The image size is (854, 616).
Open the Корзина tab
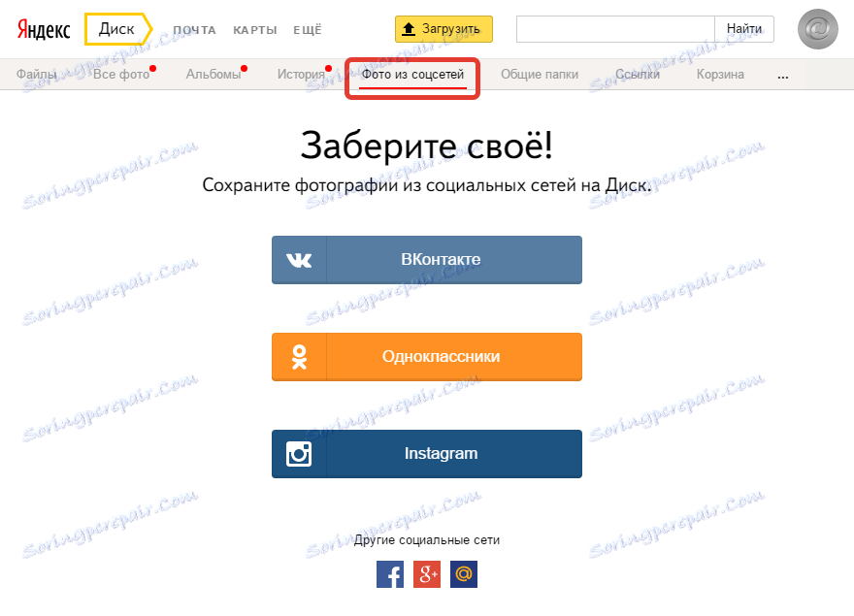pyautogui.click(x=719, y=73)
